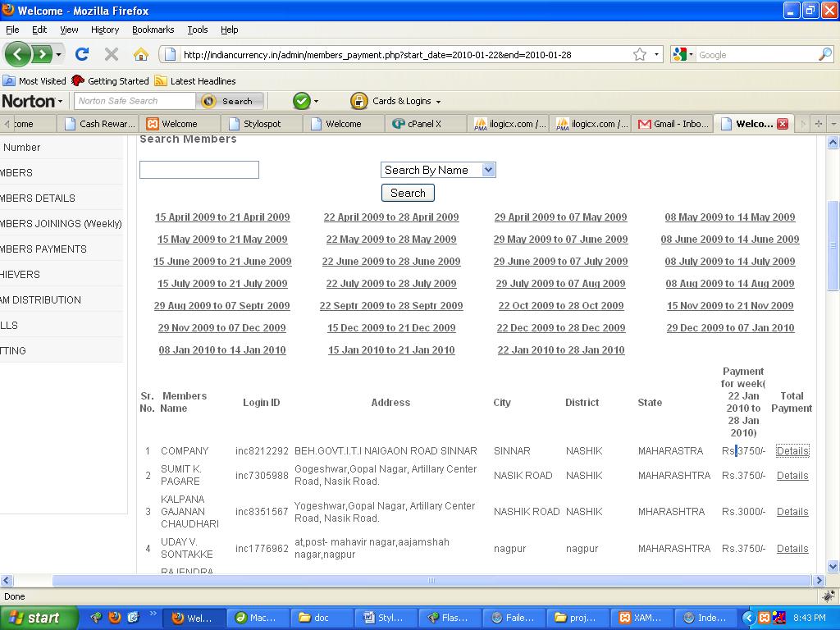The width and height of the screenshot is (840, 630).
Task: Click the Search button under Search Members
Action: 408,193
